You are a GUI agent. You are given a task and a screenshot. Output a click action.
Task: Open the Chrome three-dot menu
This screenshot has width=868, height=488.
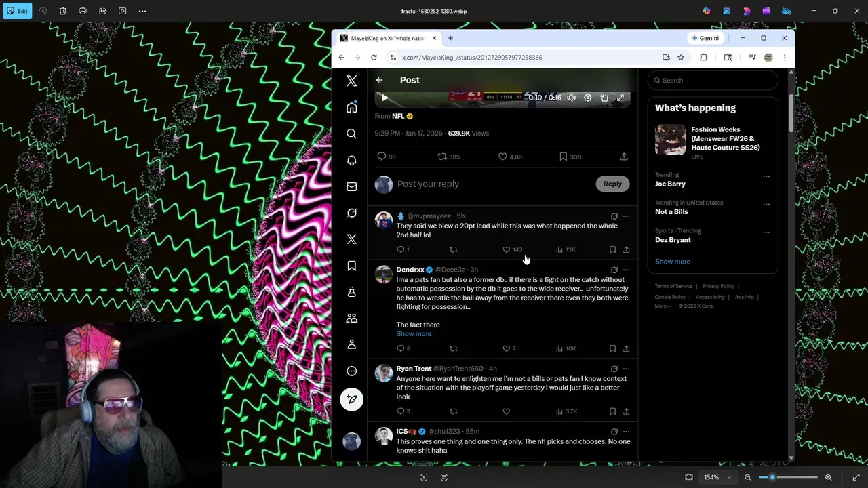[x=785, y=58]
